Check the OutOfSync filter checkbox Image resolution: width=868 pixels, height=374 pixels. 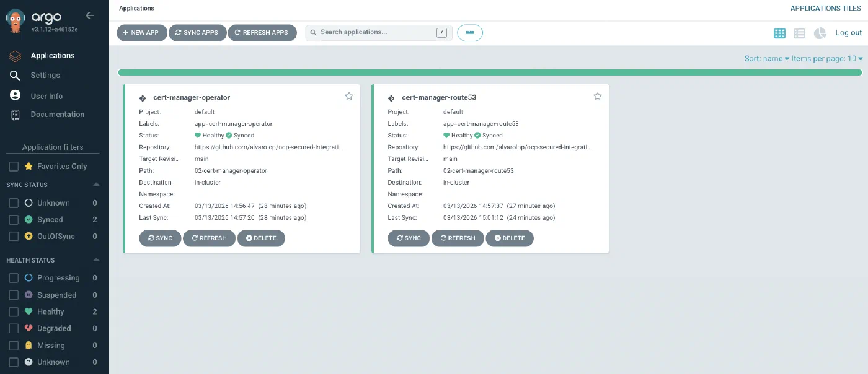(14, 237)
